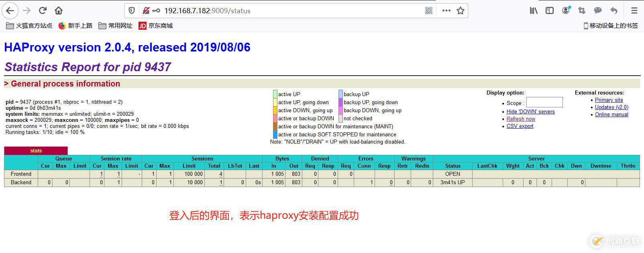Bookmark this page with the star icon

pyautogui.click(x=461, y=11)
